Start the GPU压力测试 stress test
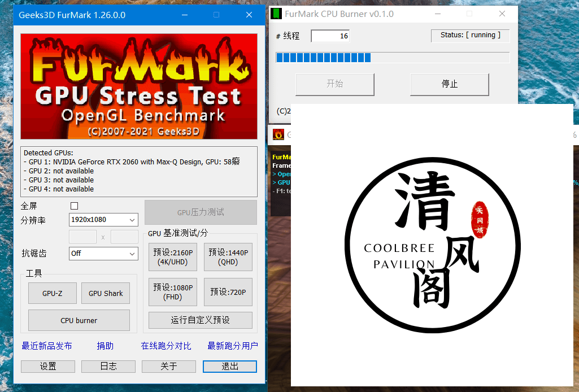579x392 pixels. click(x=201, y=212)
